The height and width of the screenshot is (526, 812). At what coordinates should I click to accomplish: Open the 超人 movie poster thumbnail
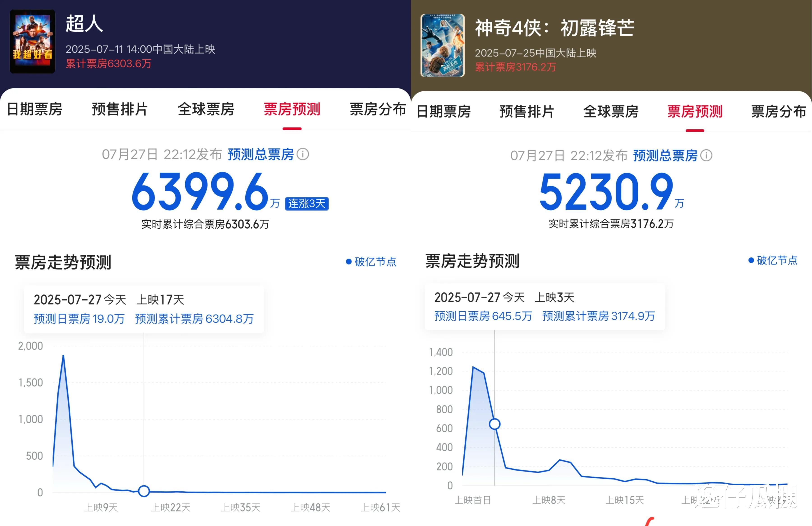coord(32,41)
